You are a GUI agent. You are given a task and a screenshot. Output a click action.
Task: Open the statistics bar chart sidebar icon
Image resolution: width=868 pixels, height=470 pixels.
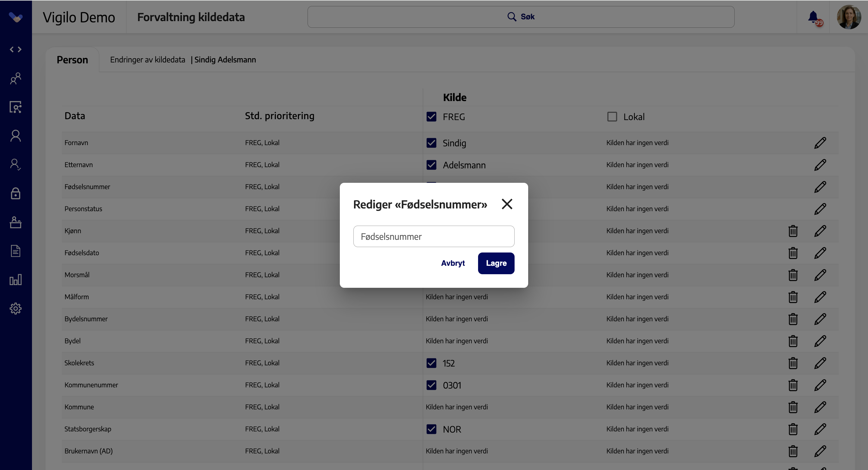click(x=15, y=280)
